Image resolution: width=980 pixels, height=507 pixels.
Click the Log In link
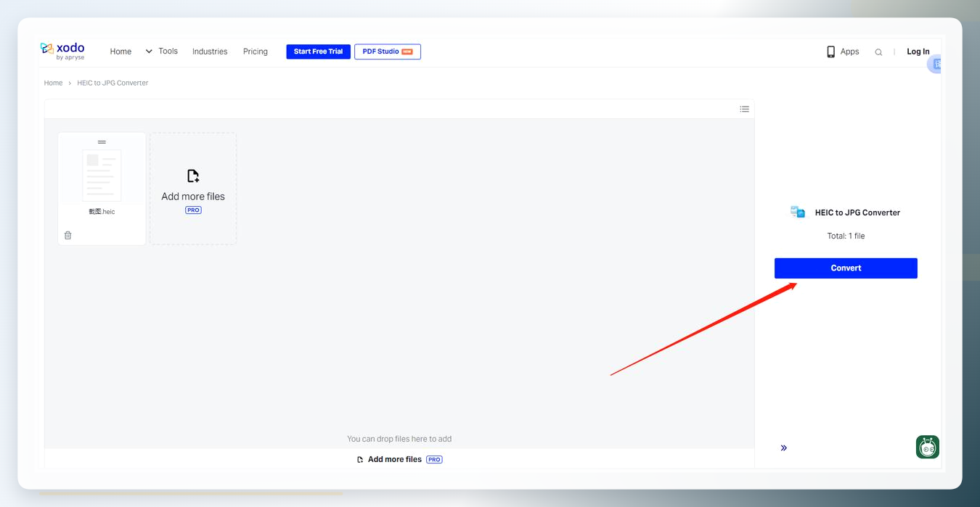click(x=918, y=51)
